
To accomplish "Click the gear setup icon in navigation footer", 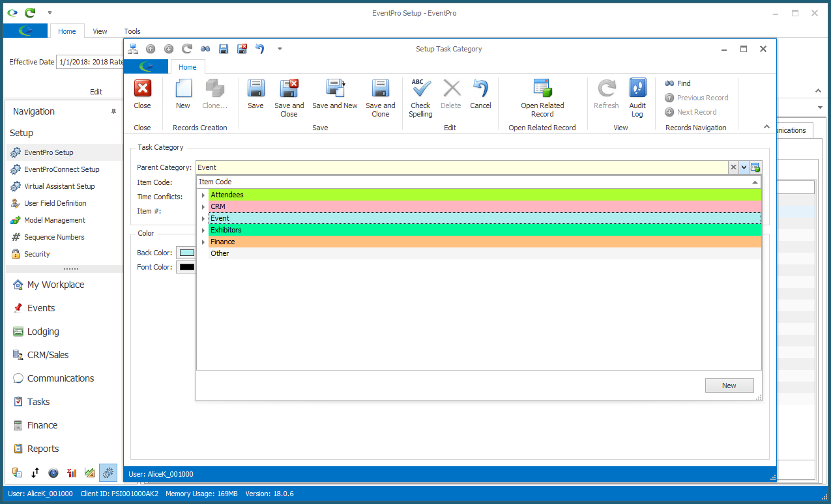I will [108, 473].
